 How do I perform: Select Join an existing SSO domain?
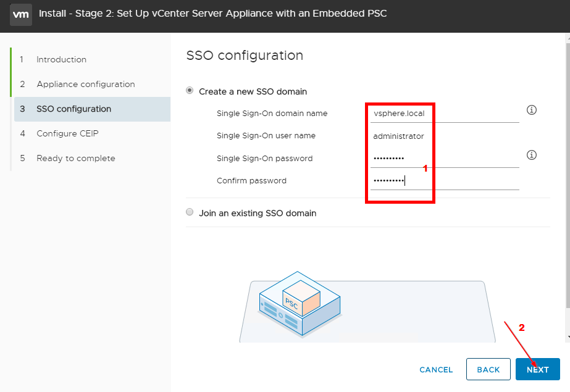tap(190, 212)
